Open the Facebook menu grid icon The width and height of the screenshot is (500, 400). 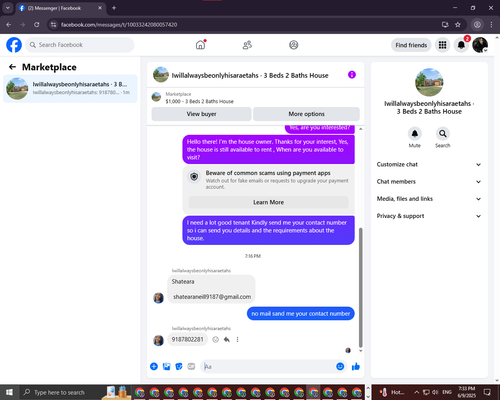point(442,45)
